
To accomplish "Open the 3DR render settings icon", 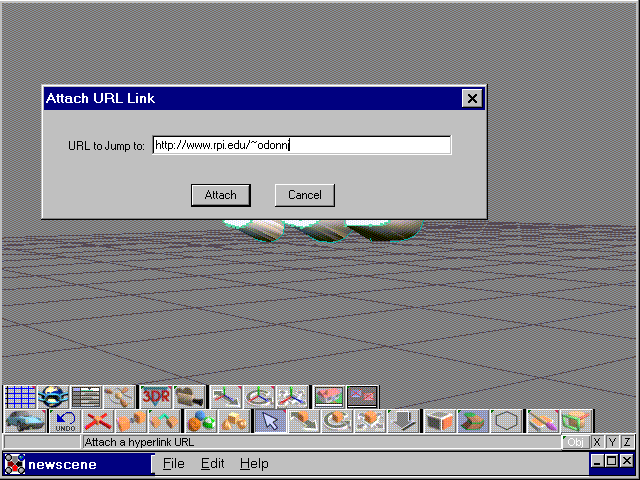I will [155, 397].
